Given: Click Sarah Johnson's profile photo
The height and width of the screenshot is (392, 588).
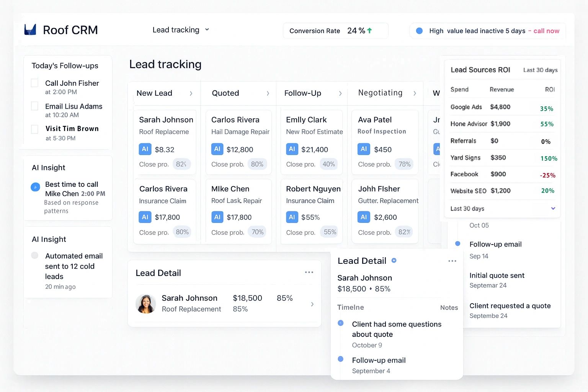Looking at the screenshot, I should [146, 304].
